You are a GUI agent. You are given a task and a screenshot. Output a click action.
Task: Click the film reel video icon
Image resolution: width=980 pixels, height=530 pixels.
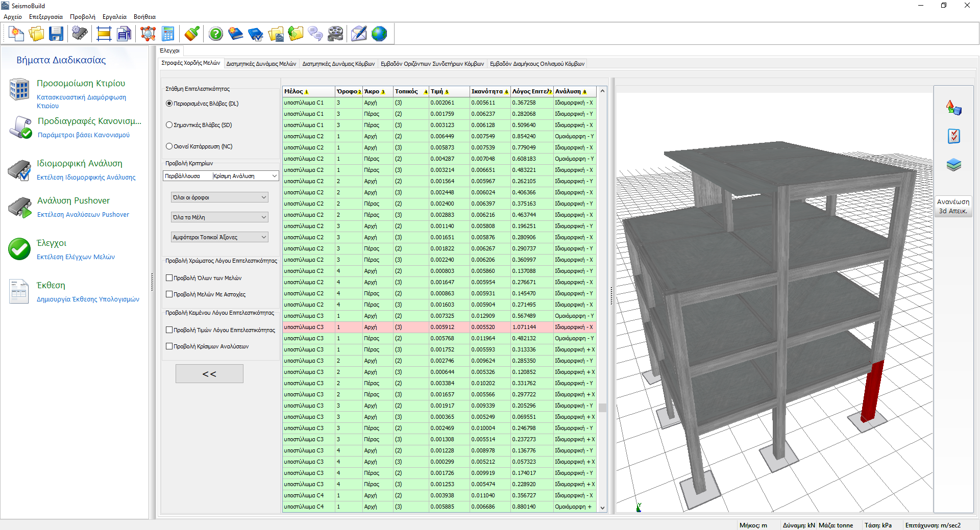(335, 34)
